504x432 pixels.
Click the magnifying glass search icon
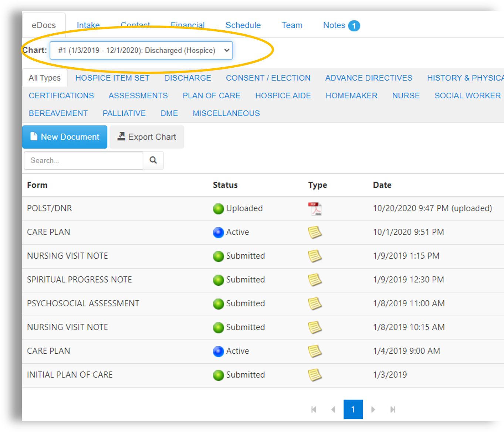pyautogui.click(x=153, y=160)
